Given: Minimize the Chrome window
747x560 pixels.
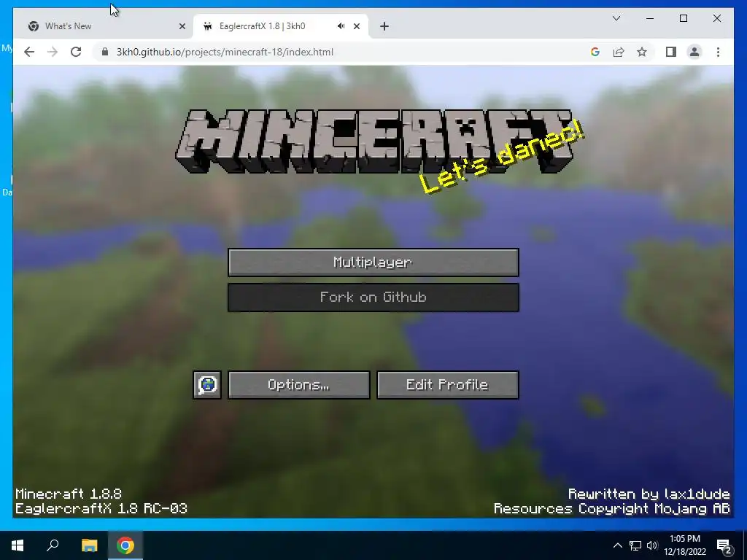Looking at the screenshot, I should [650, 18].
